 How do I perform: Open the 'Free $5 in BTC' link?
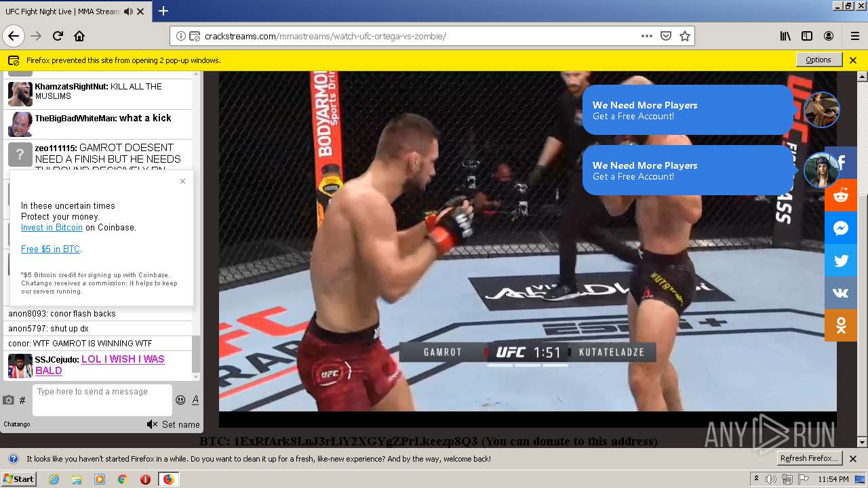tap(50, 249)
